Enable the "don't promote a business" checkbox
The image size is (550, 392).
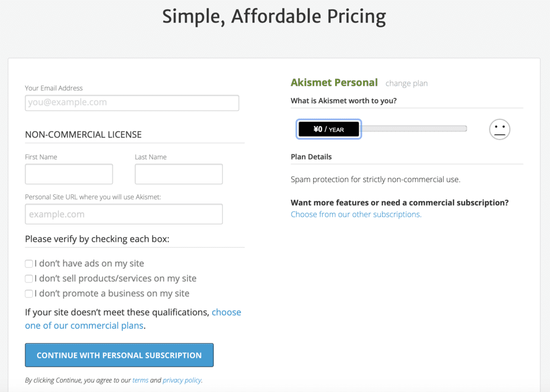pos(29,294)
